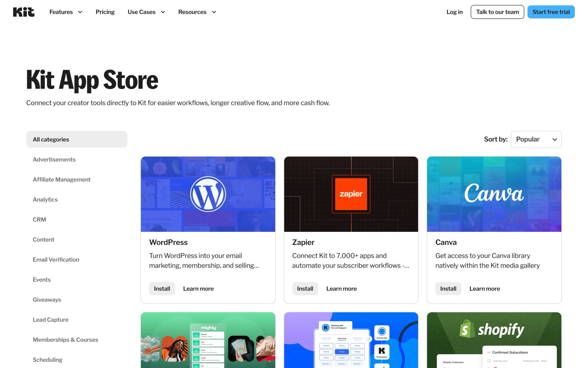
Task: Expand the Resources menu
Action: tap(197, 12)
